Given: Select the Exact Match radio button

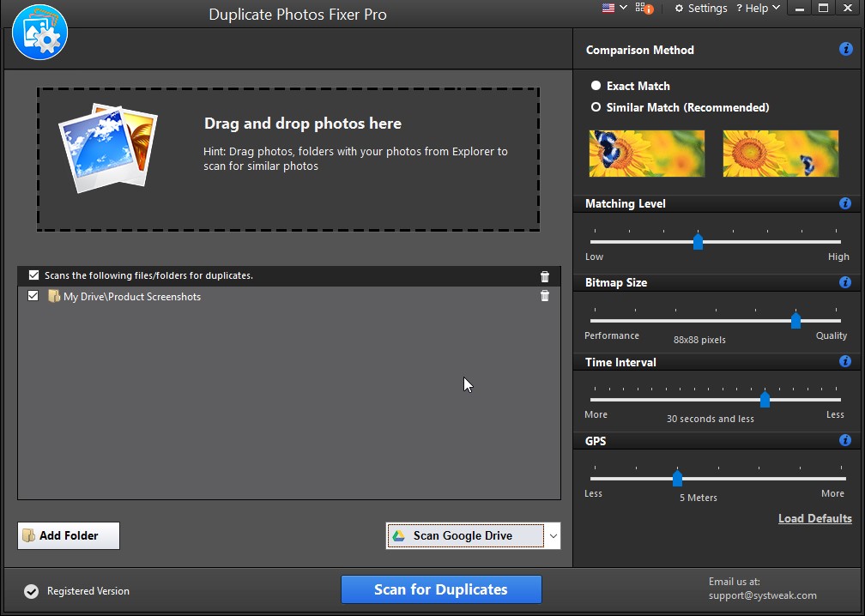Looking at the screenshot, I should pyautogui.click(x=596, y=86).
